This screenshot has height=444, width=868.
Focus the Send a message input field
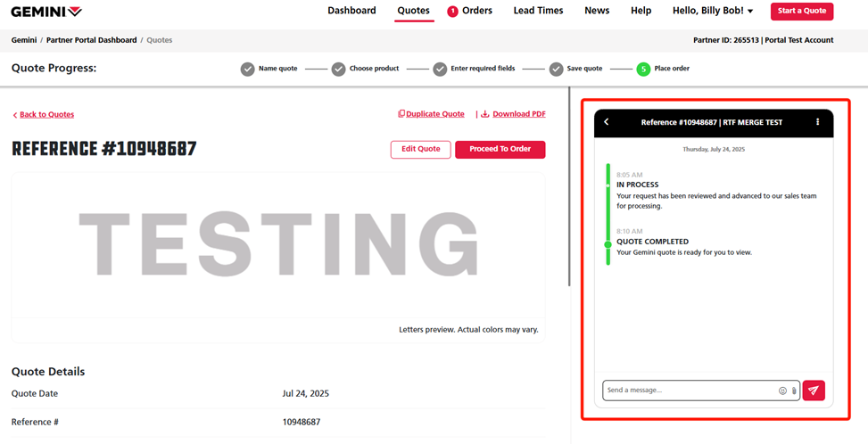coord(687,391)
